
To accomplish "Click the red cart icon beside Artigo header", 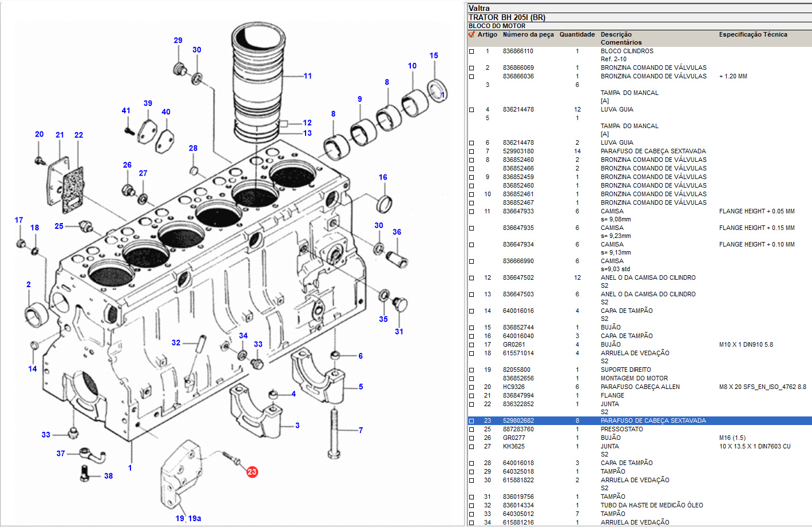I will tap(472, 34).
